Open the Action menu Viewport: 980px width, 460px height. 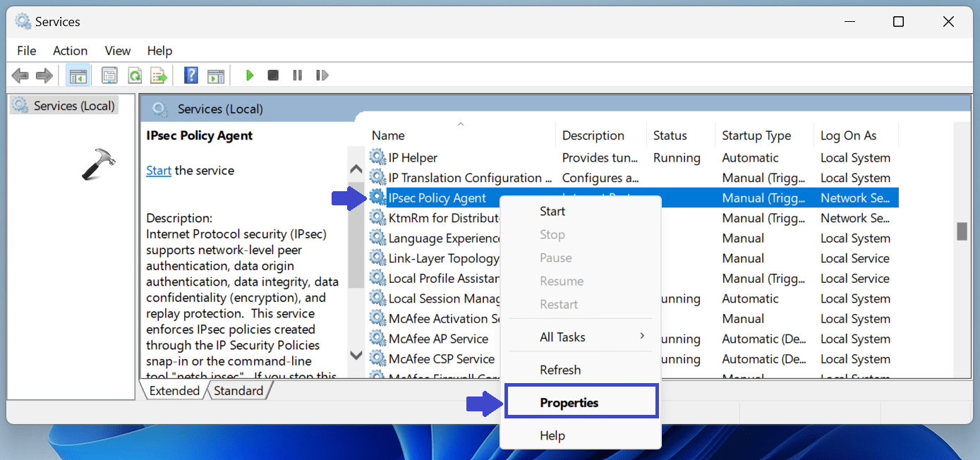click(70, 50)
